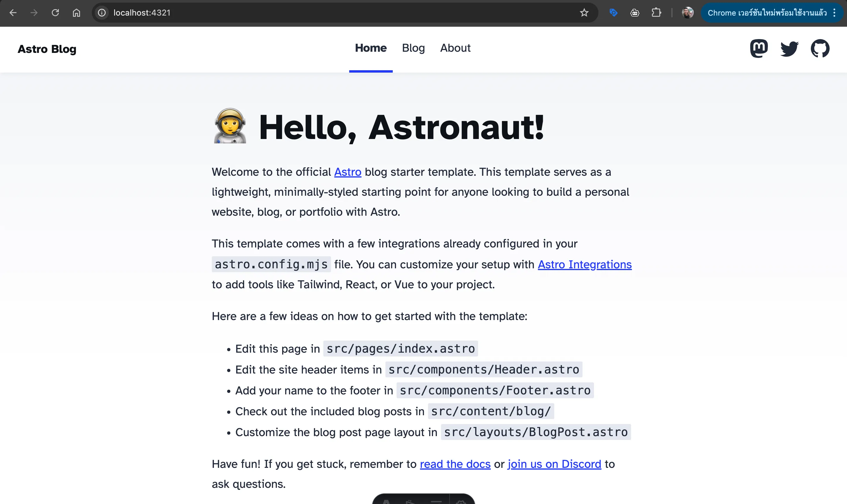847x504 pixels.
Task: Open Chrome's three-dot overflow menu
Action: 834,13
